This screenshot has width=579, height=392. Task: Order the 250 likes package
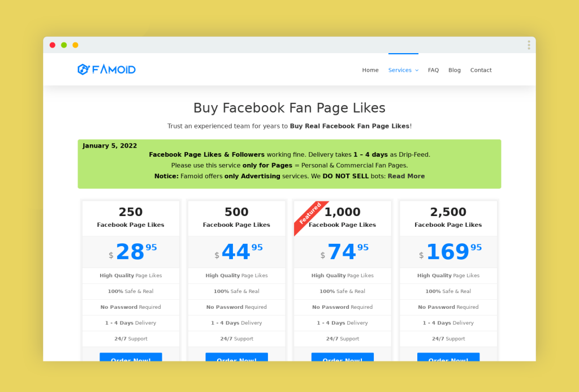tap(131, 357)
